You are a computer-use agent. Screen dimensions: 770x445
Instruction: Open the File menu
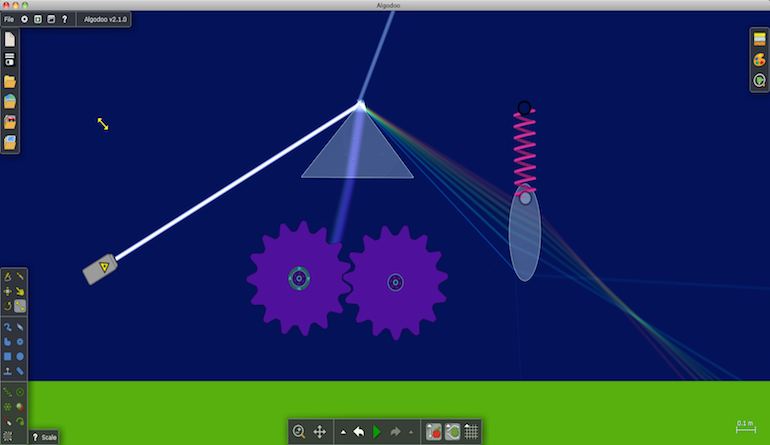click(x=9, y=19)
